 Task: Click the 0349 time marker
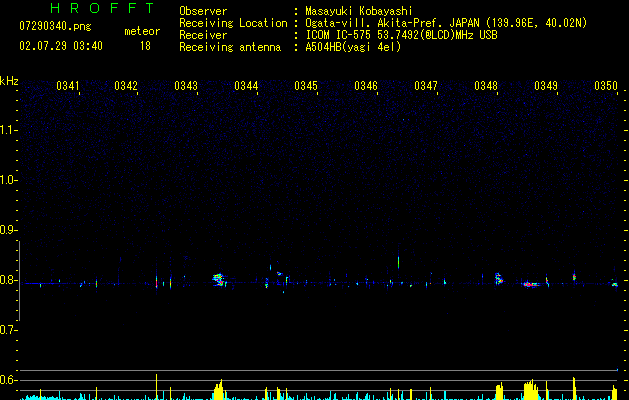point(546,86)
